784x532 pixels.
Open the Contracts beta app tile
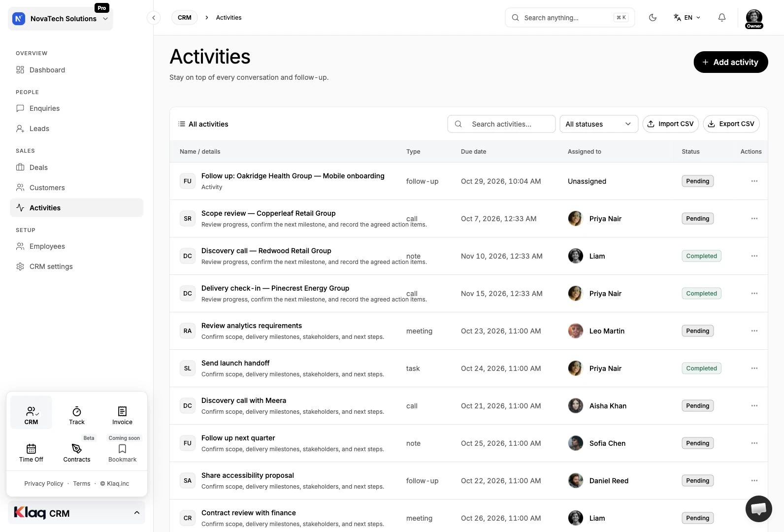coord(77,453)
